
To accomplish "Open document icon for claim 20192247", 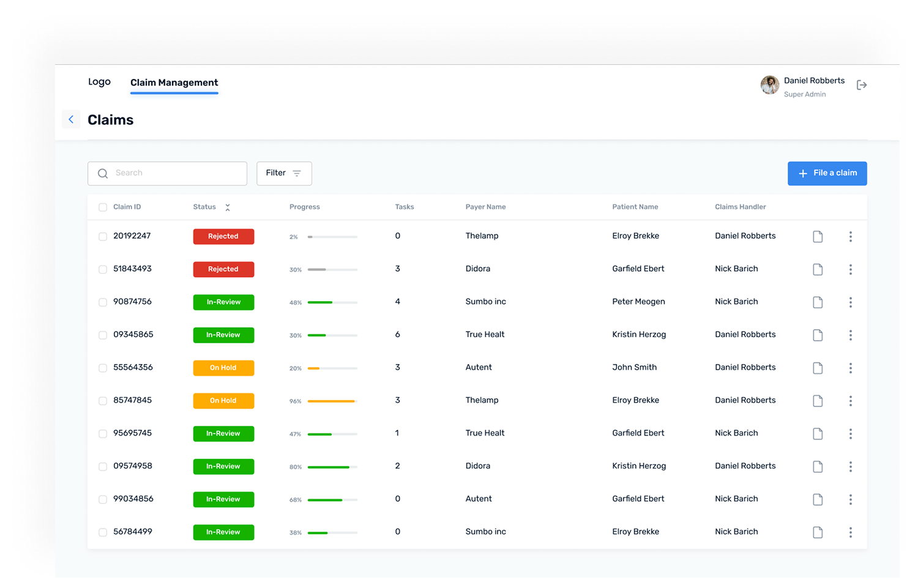I will coord(818,237).
